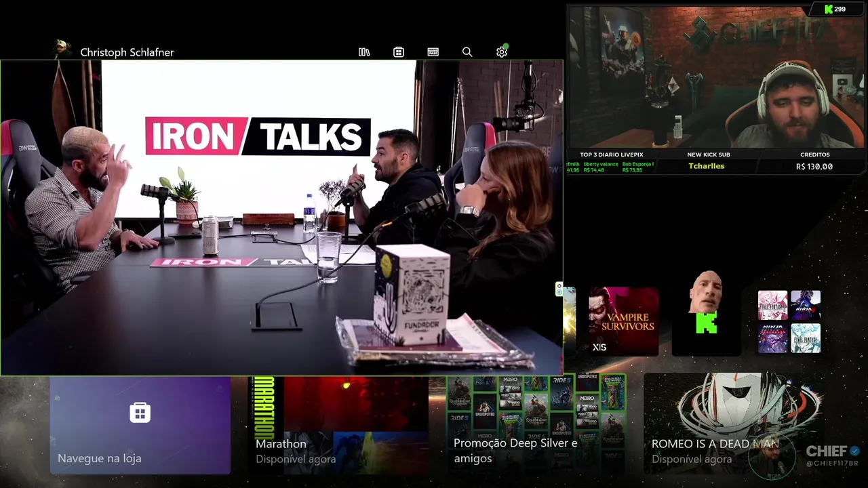This screenshot has width=868, height=488.
Task: Click the search magnifier icon
Action: click(x=467, y=52)
